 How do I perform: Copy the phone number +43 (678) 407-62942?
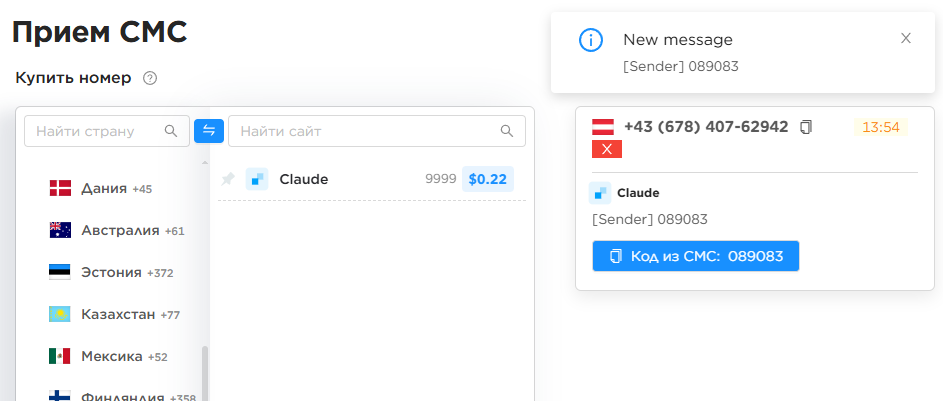(806, 127)
